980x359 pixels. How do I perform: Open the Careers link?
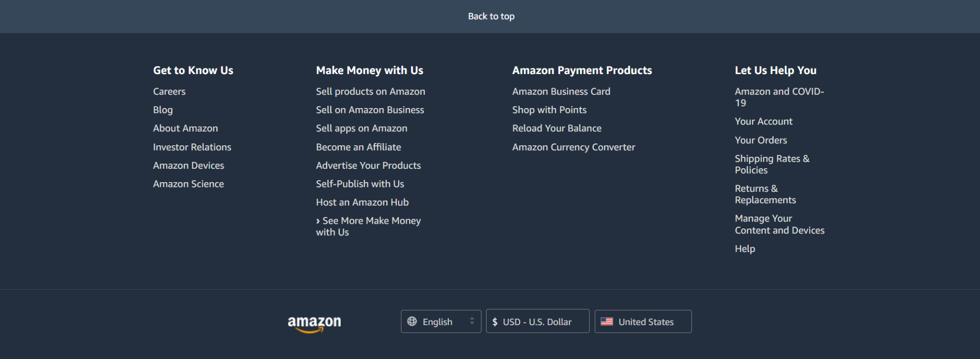(169, 91)
